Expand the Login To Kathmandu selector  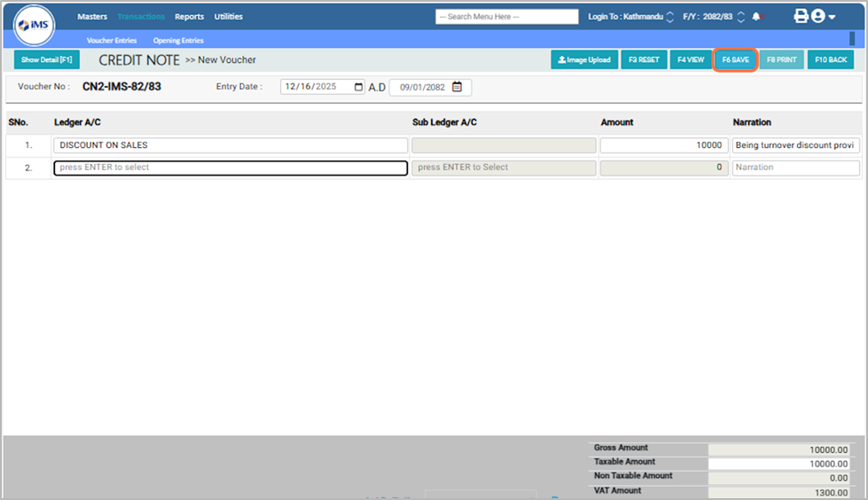670,17
